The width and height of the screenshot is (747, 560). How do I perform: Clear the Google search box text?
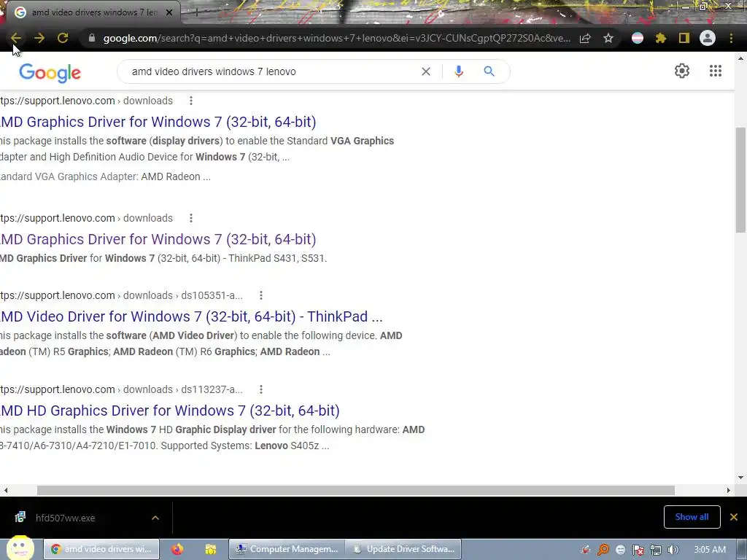point(426,71)
